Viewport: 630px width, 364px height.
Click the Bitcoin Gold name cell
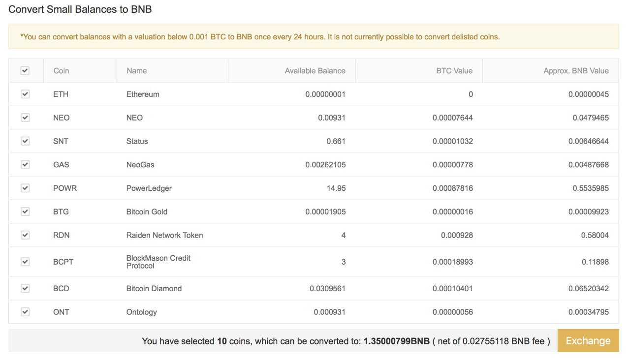[x=147, y=212]
